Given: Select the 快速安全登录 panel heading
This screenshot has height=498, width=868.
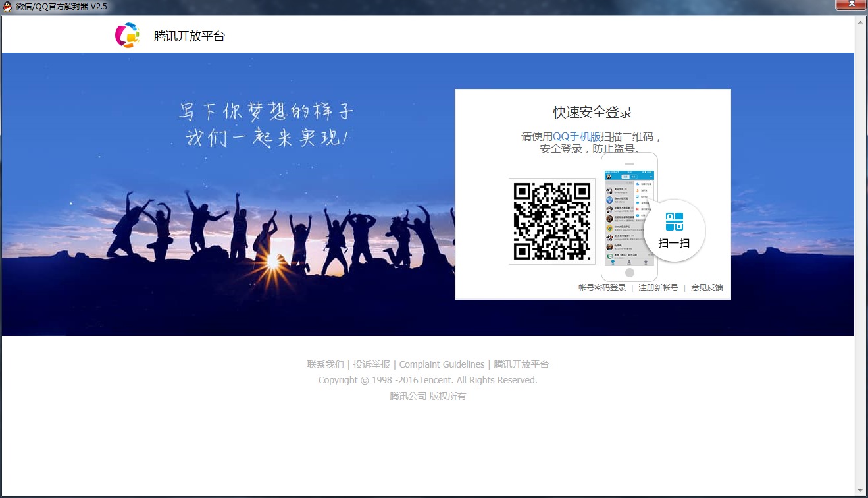Looking at the screenshot, I should [592, 111].
